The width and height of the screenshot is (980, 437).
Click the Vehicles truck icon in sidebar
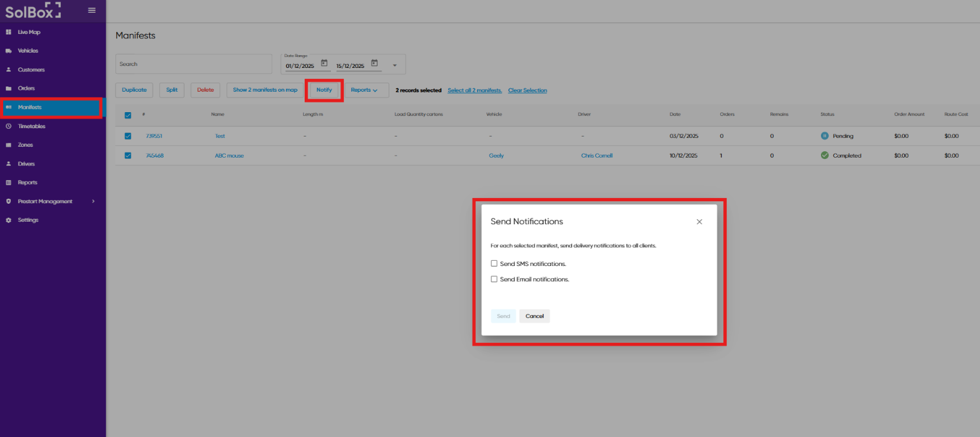click(8, 51)
